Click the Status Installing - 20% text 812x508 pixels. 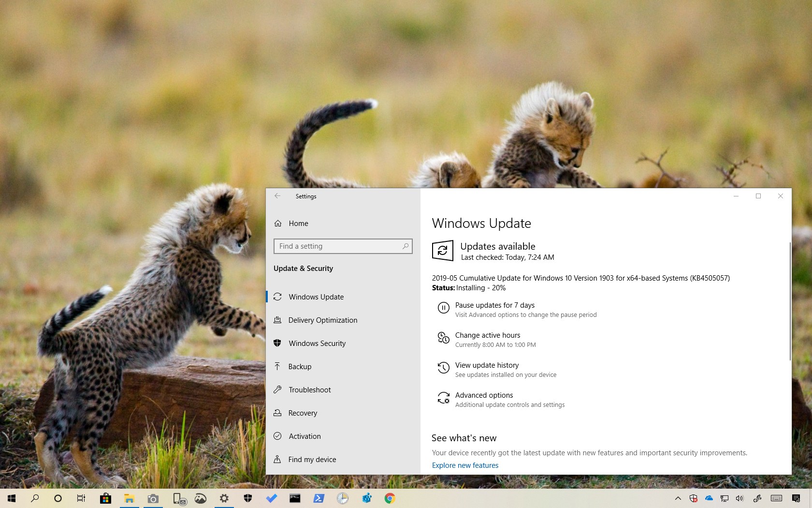click(x=469, y=288)
